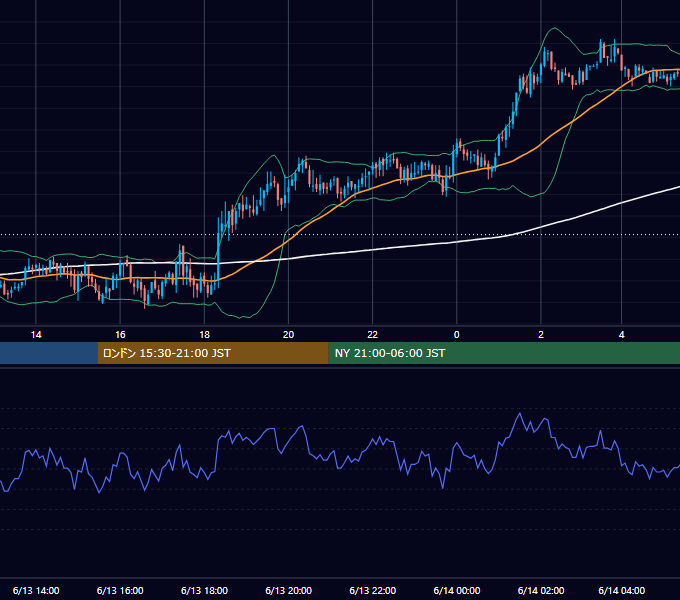
Task: Click the 6/14 00:00 date label
Action: (457, 590)
